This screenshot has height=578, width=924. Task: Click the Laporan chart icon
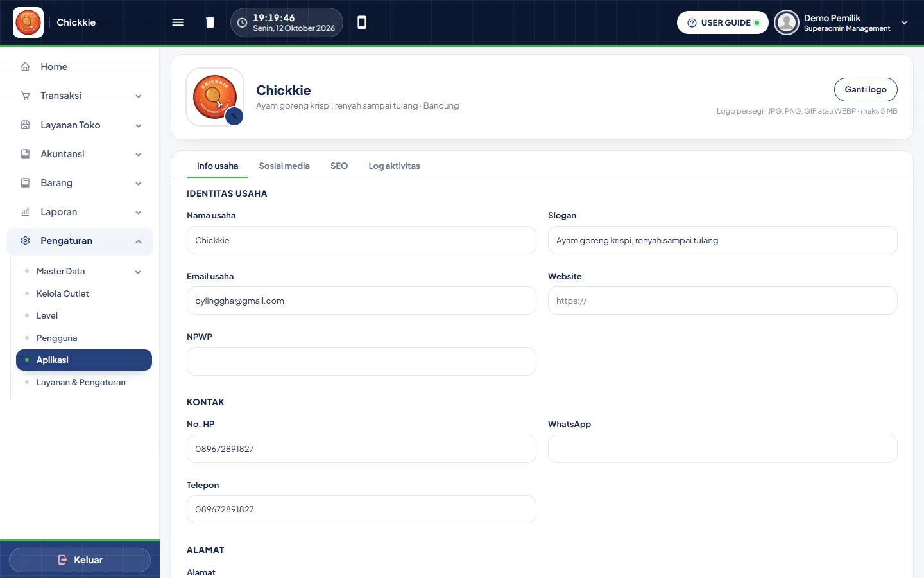[26, 212]
